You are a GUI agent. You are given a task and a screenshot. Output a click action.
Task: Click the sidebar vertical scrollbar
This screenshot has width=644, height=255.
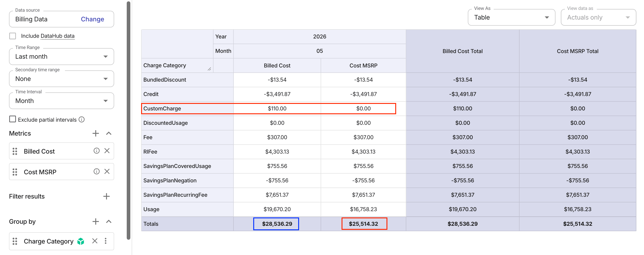tap(129, 120)
